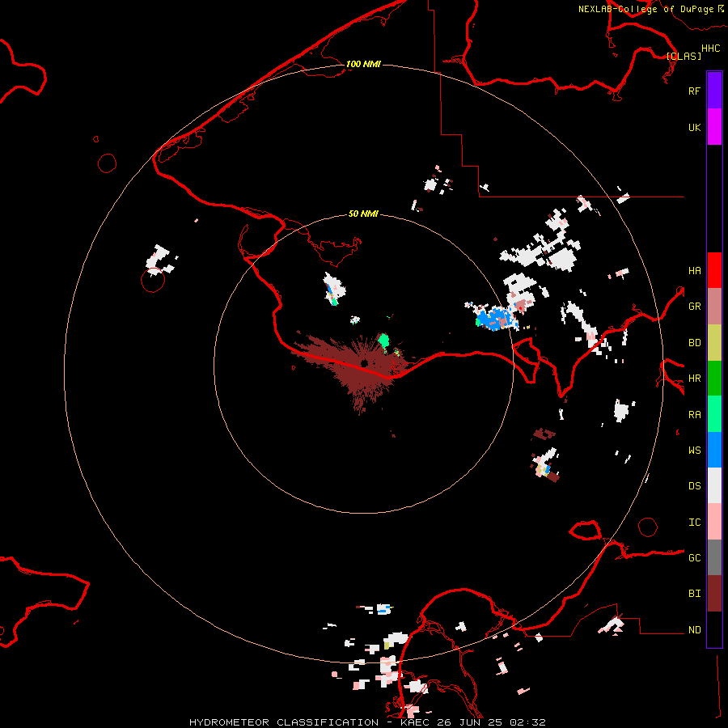
Task: Click the radar site center black dot
Action: [x=365, y=362]
